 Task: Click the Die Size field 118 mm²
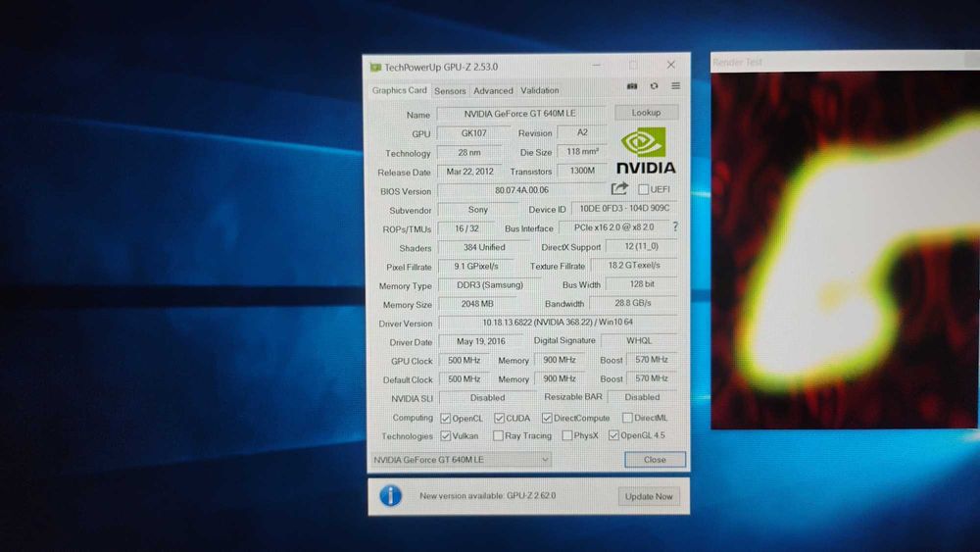click(582, 152)
